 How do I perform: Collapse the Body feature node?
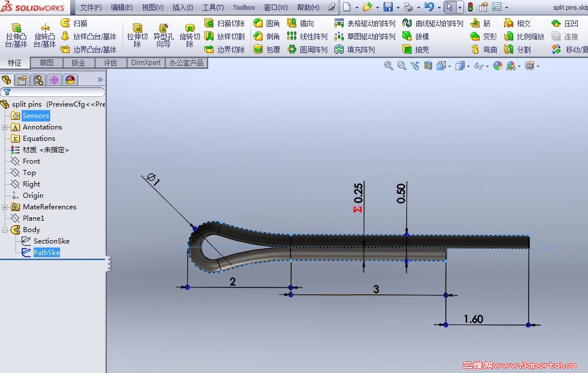5,230
